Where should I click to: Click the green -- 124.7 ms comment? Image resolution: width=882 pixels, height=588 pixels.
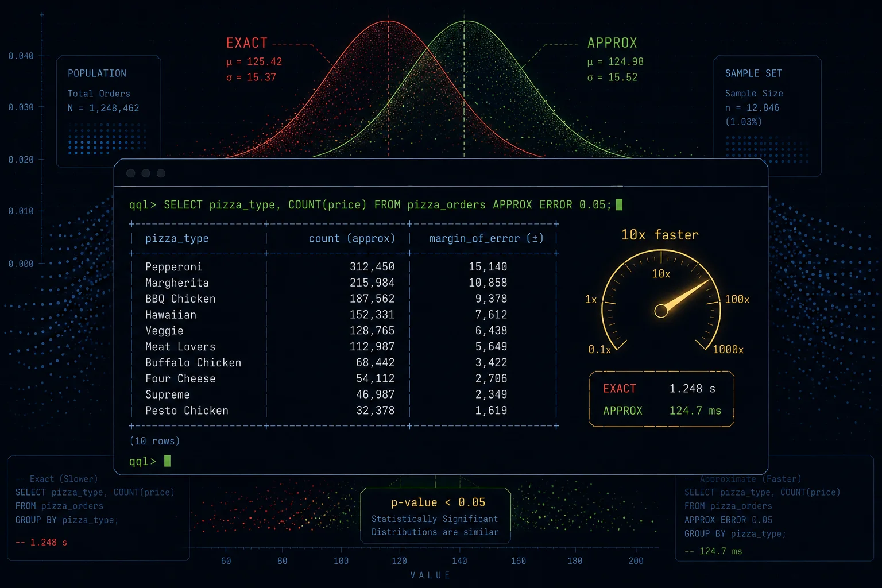click(x=713, y=551)
